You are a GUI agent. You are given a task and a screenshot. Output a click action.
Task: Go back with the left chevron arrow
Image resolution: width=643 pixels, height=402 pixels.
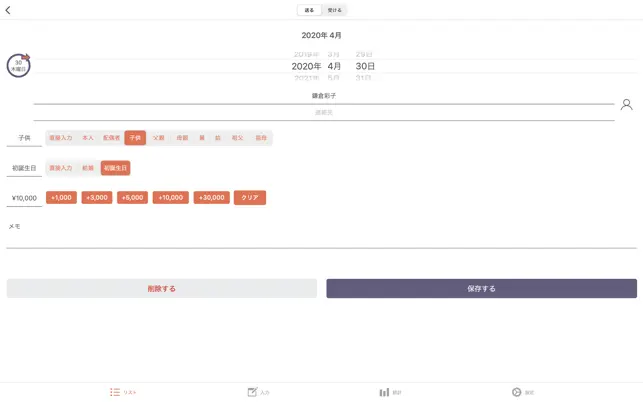coord(8,10)
